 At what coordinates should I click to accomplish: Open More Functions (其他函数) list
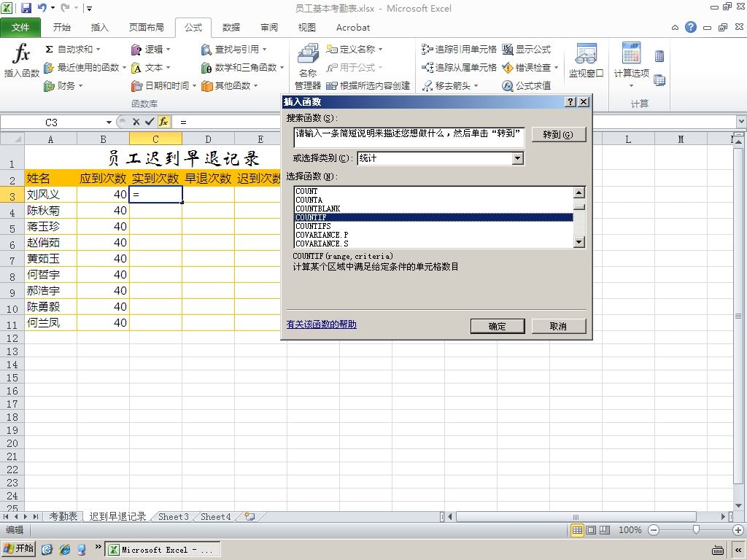point(229,86)
